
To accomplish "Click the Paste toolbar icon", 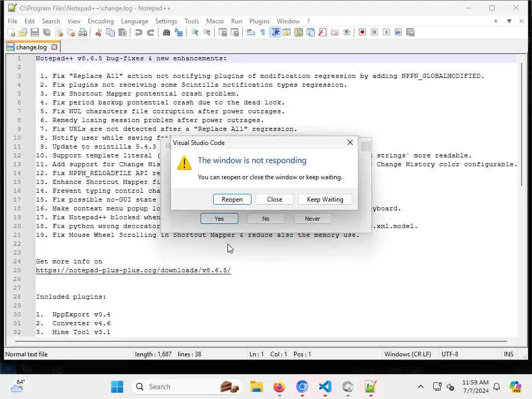I will (123, 33).
